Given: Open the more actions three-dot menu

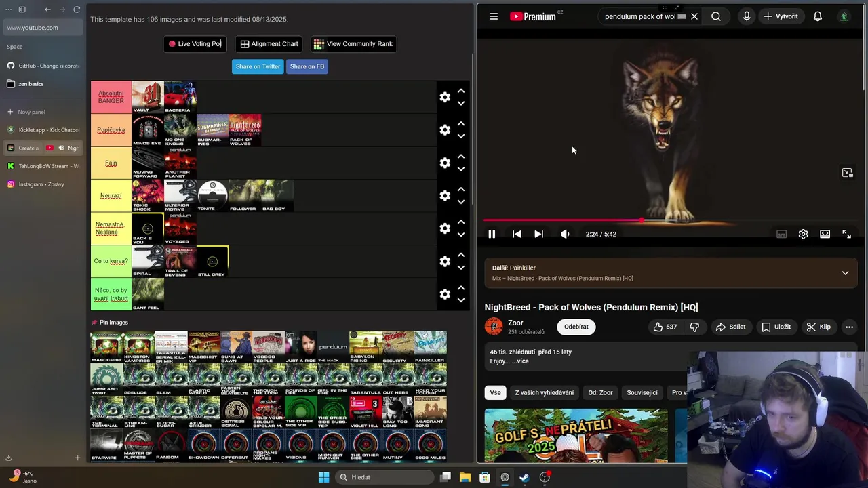Looking at the screenshot, I should [849, 327].
